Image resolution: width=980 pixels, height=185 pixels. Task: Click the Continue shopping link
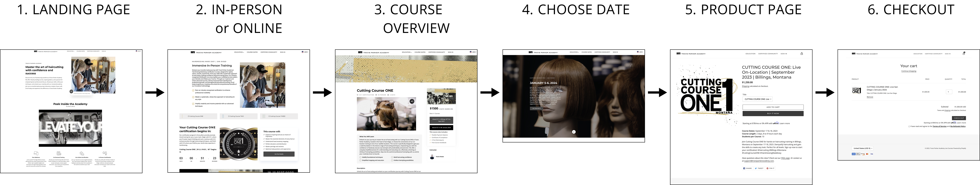[909, 71]
